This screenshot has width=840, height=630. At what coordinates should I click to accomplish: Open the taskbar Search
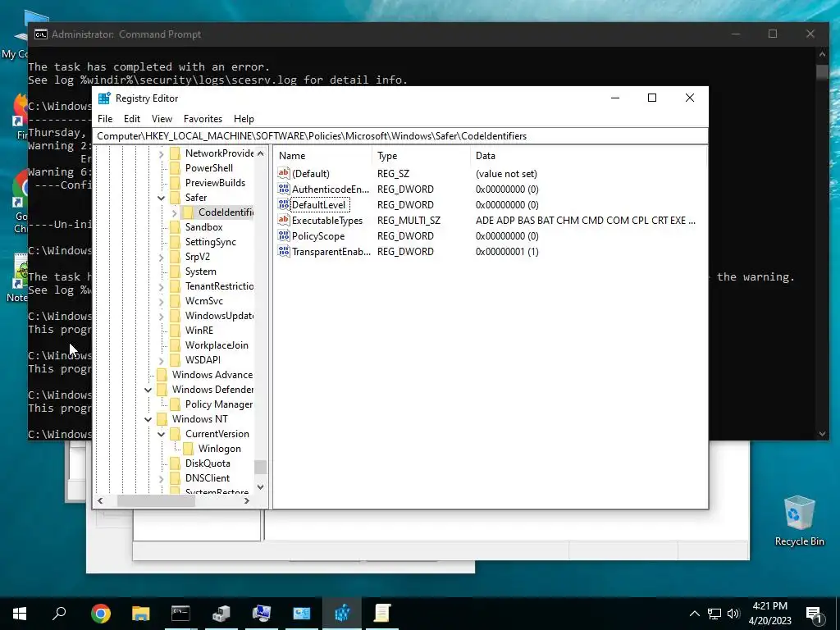(59, 613)
